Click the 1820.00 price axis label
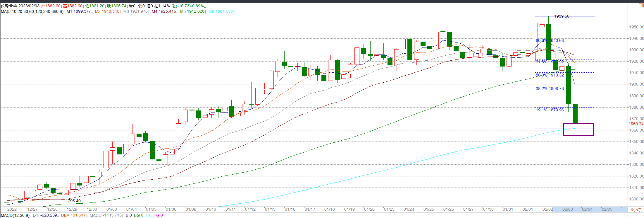The image size is (644, 218). (636, 176)
